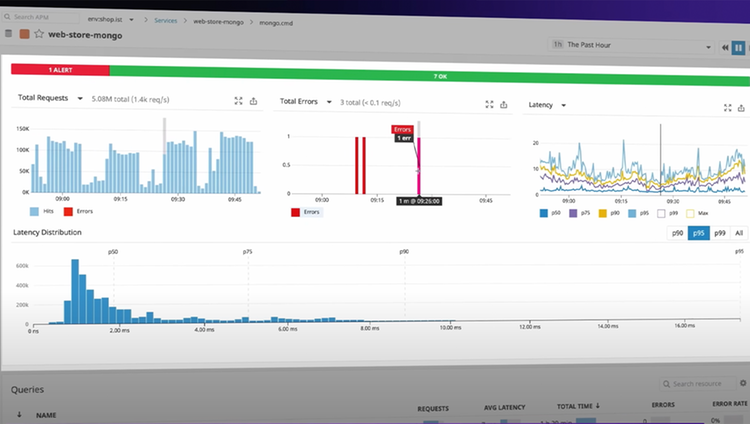Select the All latency distribution tab
Screen dimensions: 750x424
739,233
